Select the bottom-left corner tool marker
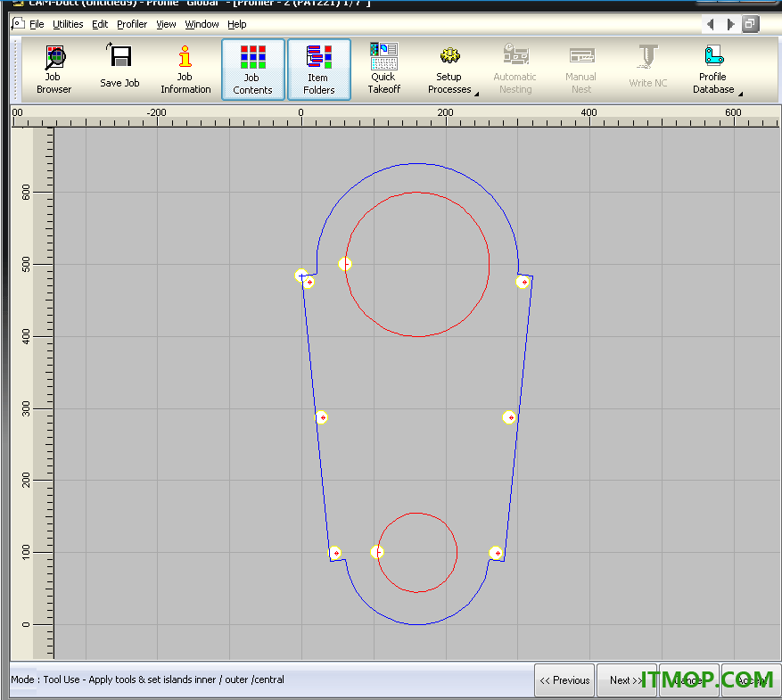Screen dimensions: 782x700 tap(335, 553)
